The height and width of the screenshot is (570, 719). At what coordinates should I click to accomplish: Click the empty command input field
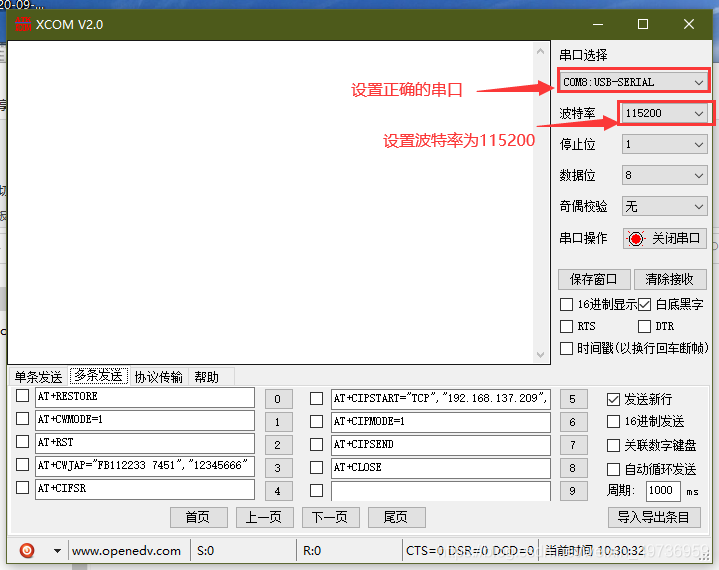[441, 490]
